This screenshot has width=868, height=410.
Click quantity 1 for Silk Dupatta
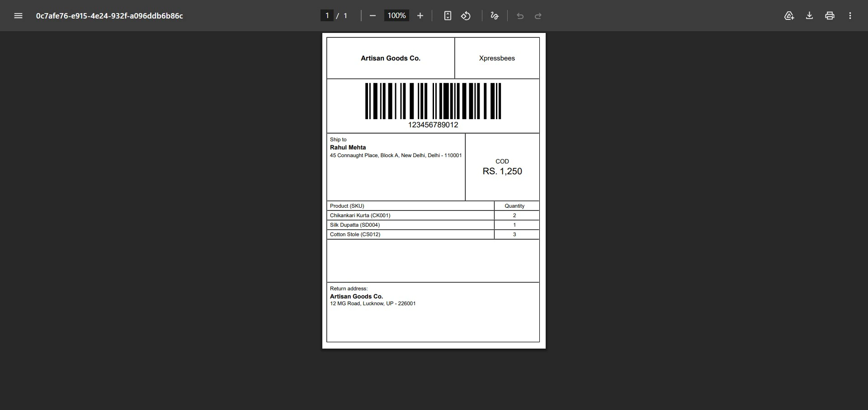[x=514, y=225]
